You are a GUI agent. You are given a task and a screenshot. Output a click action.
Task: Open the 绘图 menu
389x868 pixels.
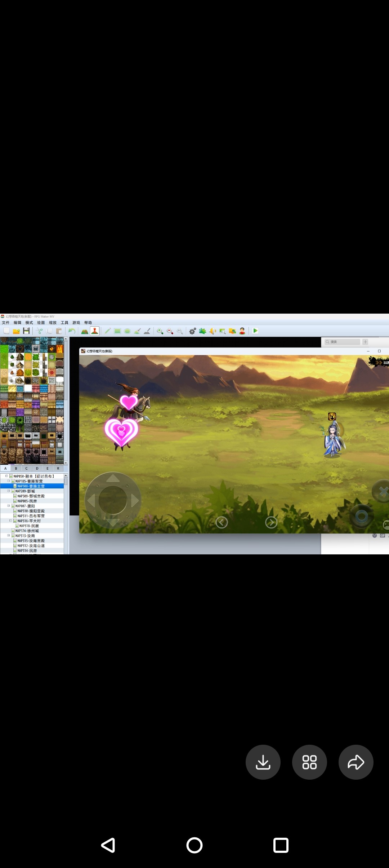[41, 323]
